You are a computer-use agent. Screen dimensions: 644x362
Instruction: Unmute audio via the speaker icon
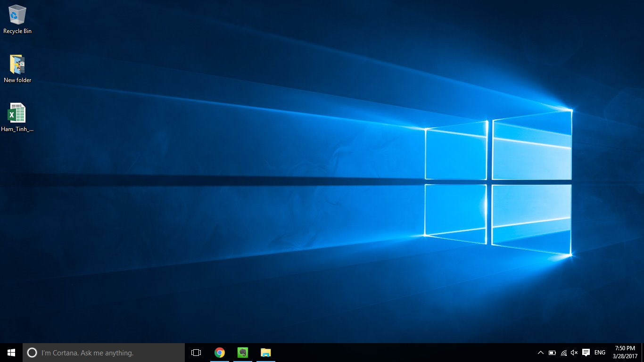(574, 353)
